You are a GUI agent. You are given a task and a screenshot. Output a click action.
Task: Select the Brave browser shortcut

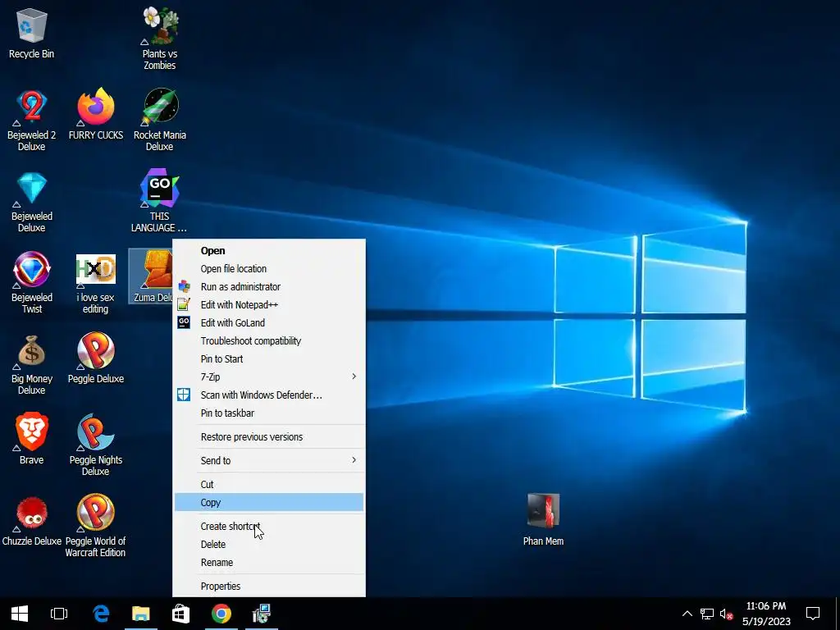click(x=32, y=440)
